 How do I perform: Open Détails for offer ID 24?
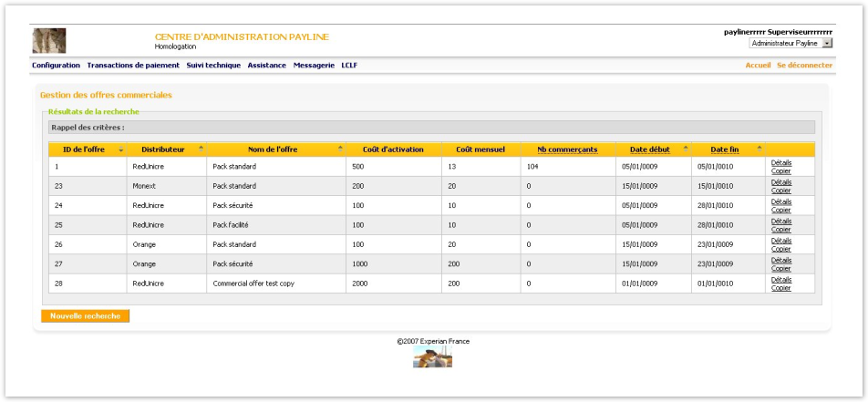point(781,201)
